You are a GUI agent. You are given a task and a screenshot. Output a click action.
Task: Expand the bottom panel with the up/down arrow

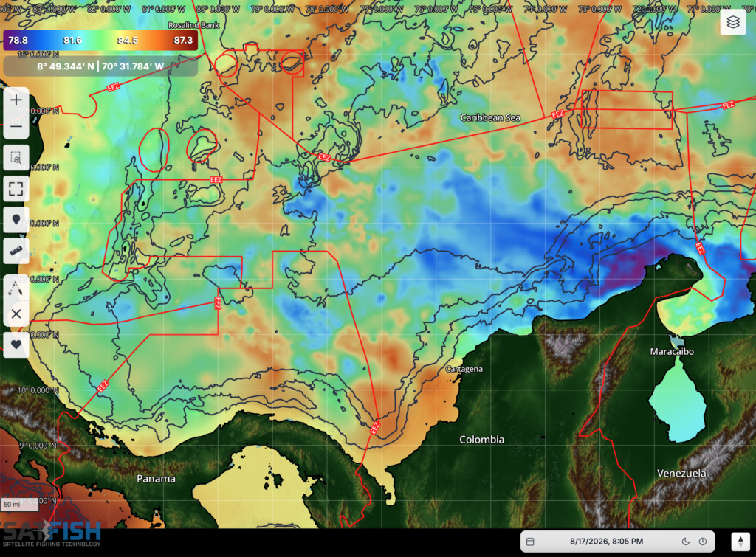[x=740, y=542]
